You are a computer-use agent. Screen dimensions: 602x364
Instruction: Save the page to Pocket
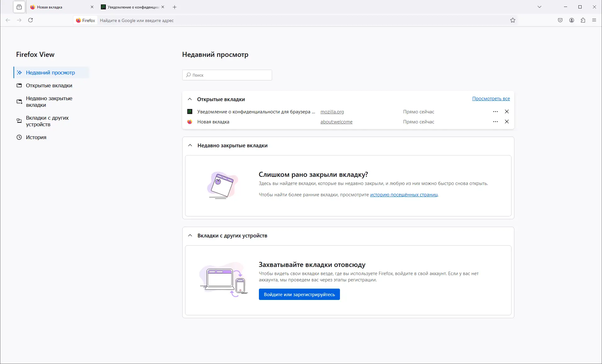point(560,20)
